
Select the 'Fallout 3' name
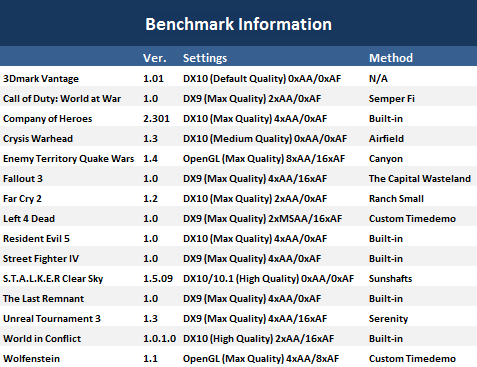click(x=23, y=179)
